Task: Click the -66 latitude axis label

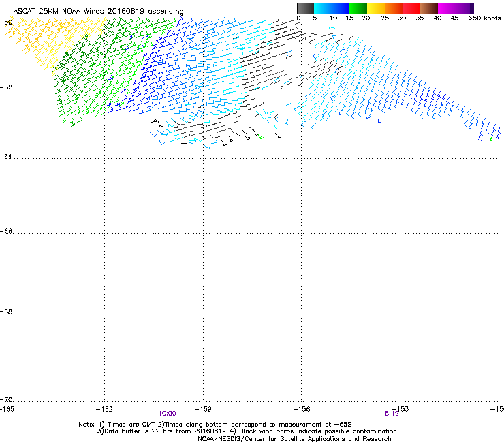Action: pos(7,232)
